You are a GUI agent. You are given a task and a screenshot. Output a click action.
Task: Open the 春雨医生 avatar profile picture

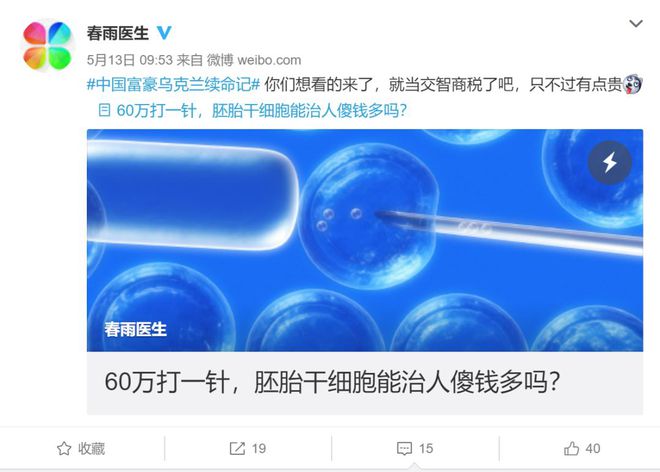[x=47, y=46]
